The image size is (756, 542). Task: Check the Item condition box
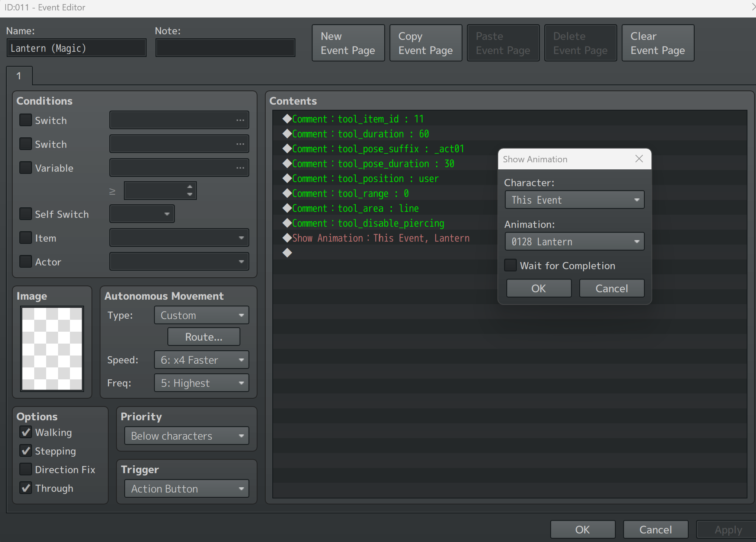click(26, 238)
